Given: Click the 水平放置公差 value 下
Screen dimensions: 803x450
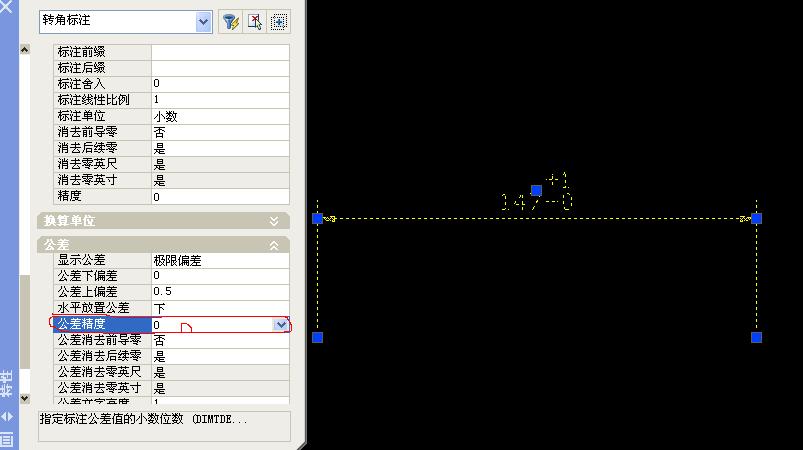Looking at the screenshot, I should [220, 308].
